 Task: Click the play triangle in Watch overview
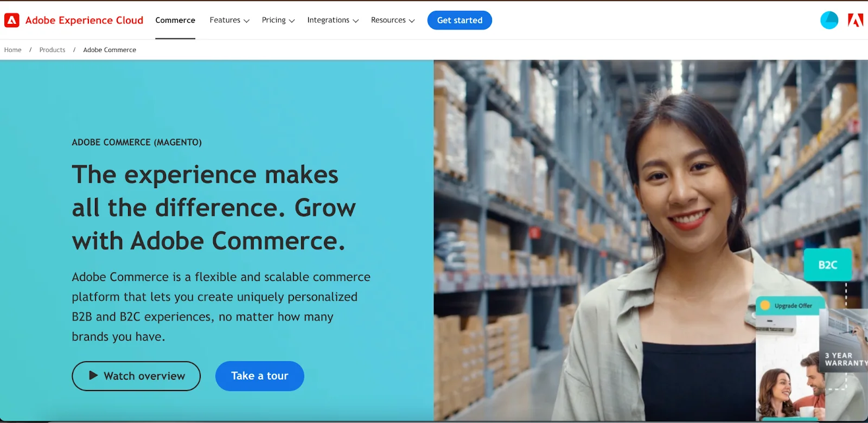pyautogui.click(x=93, y=375)
